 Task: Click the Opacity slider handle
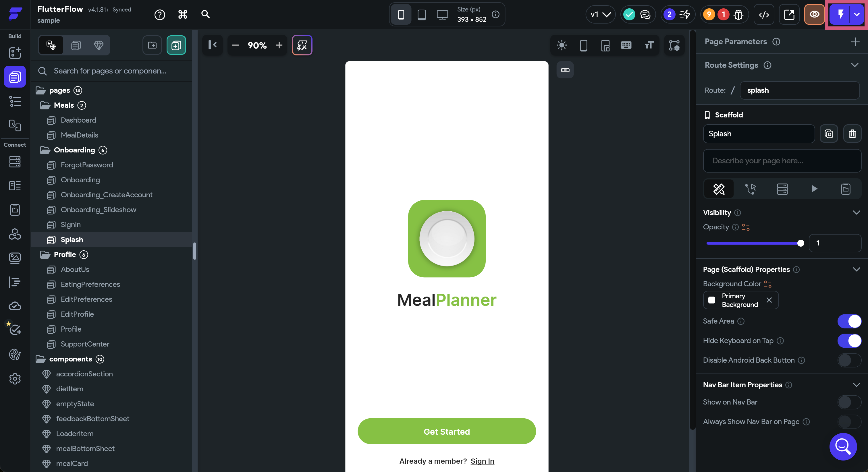point(801,243)
